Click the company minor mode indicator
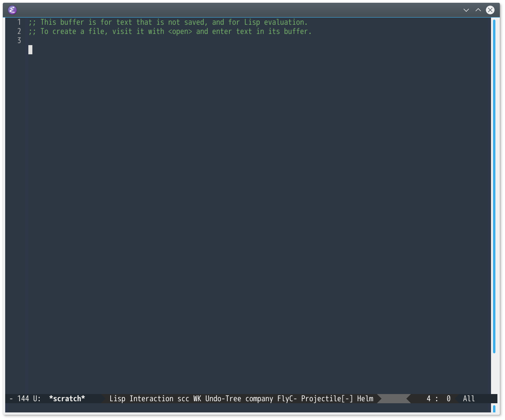Viewport: 505px width, 420px height. pos(259,398)
